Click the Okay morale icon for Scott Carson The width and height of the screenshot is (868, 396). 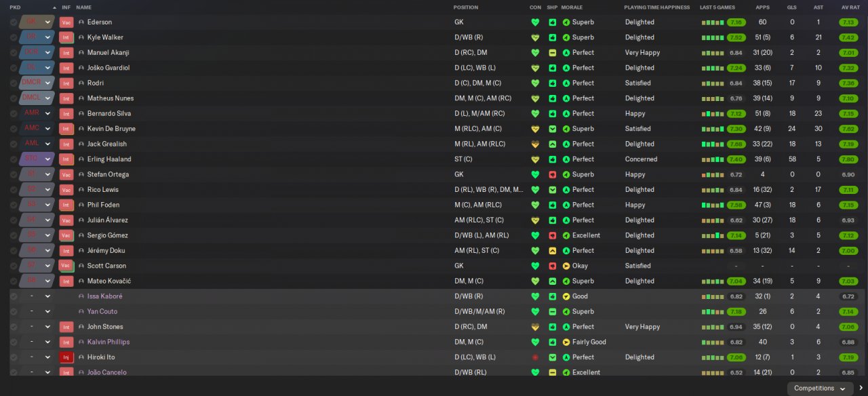pyautogui.click(x=566, y=266)
